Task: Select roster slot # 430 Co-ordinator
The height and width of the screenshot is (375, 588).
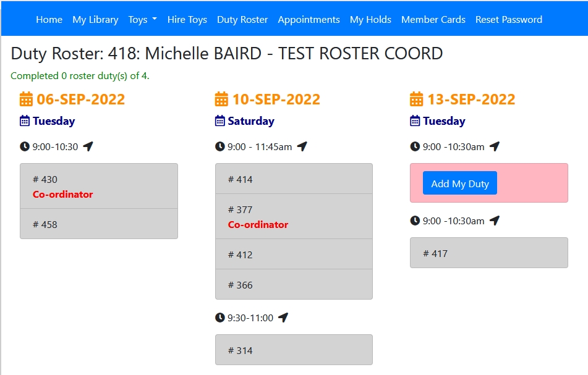Action: click(x=99, y=186)
